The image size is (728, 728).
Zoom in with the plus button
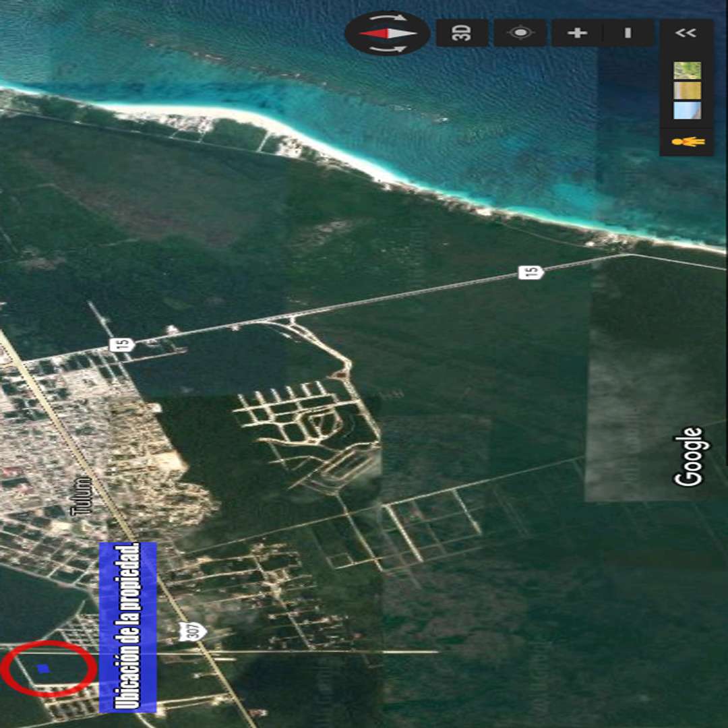pyautogui.click(x=577, y=32)
